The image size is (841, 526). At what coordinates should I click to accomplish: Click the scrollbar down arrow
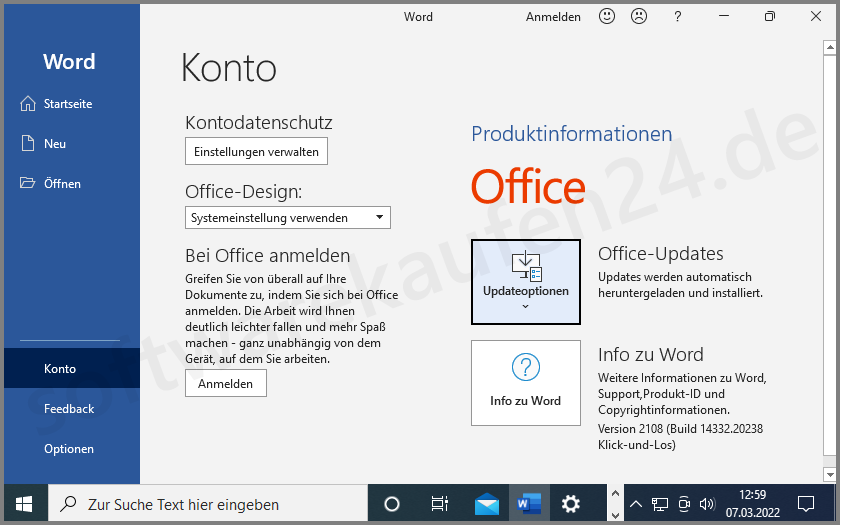coord(830,475)
